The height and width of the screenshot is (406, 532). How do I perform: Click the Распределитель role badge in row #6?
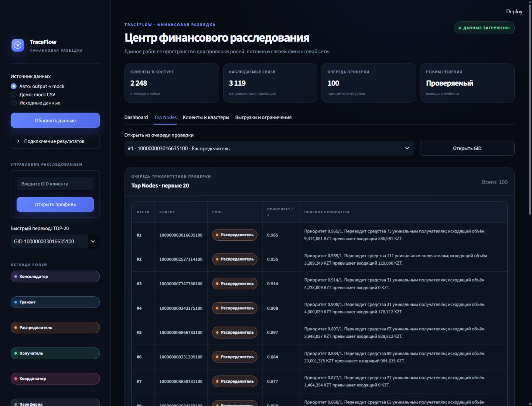click(235, 357)
